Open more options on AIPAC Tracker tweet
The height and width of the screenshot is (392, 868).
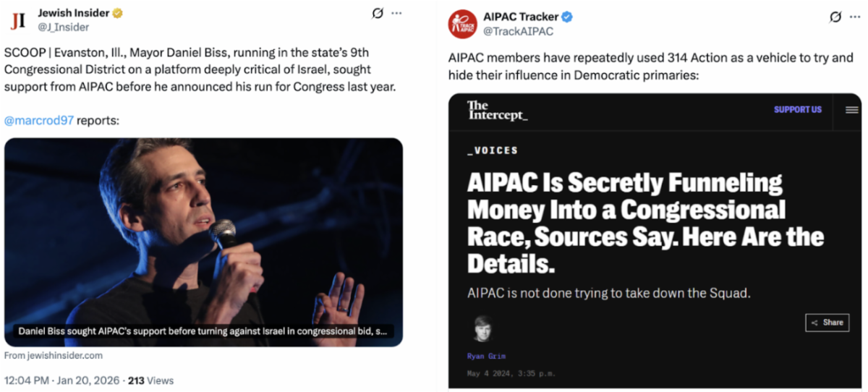[855, 17]
